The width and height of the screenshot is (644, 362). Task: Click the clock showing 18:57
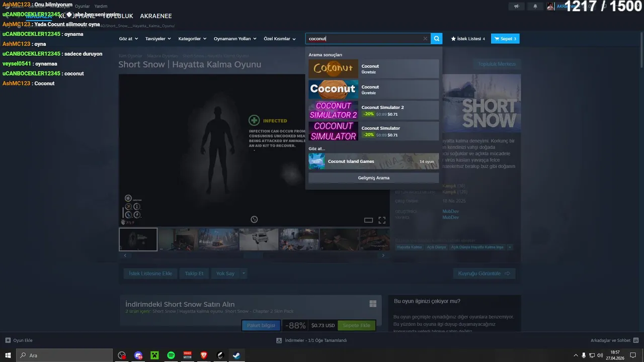coord(615,355)
